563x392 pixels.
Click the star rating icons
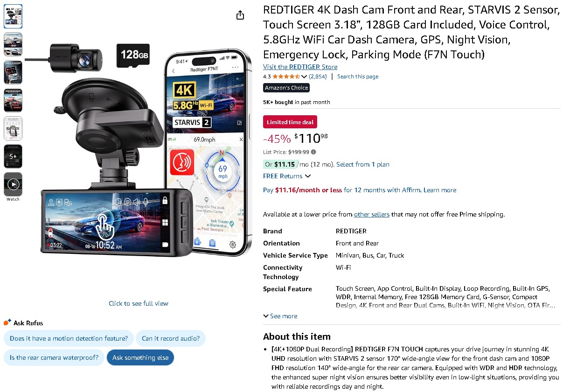286,77
